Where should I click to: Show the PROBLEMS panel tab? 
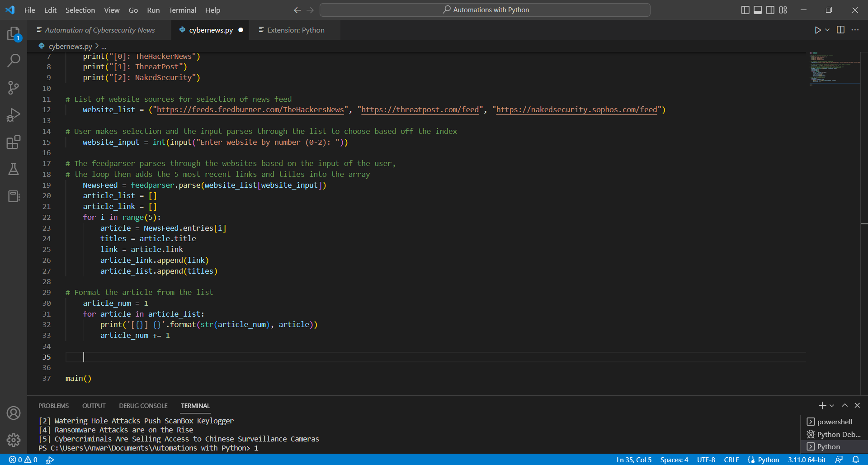pos(53,406)
